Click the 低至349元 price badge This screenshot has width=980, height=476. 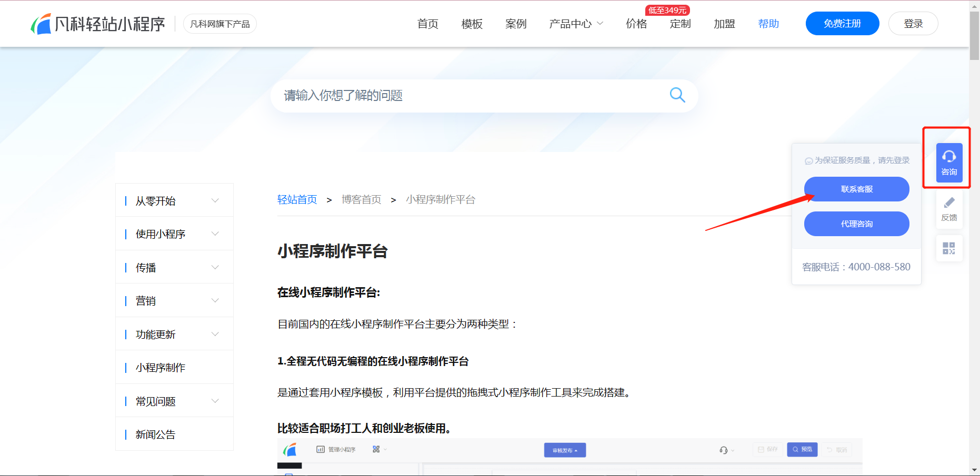(667, 10)
